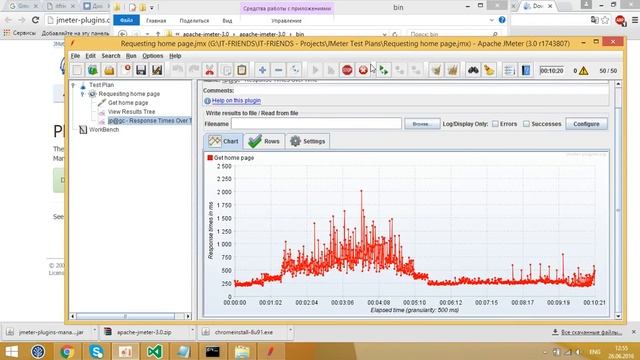The image size is (640, 360).
Task: Open the Templates toolbar icon
Action: click(93, 70)
